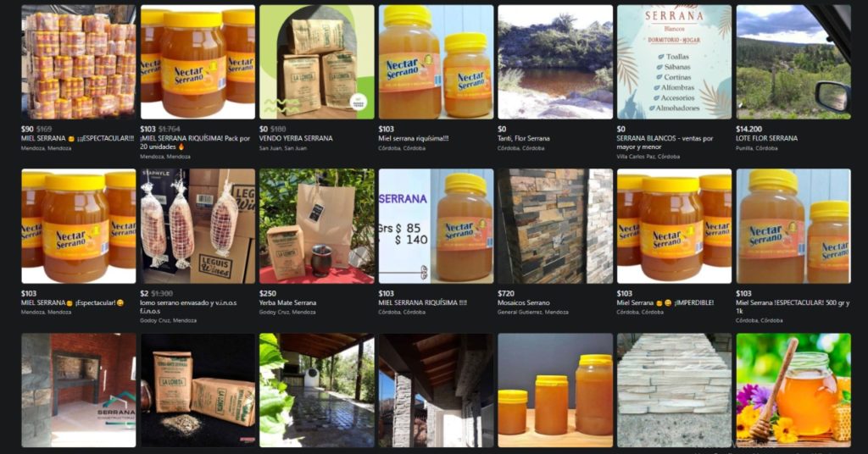
Task: Open 'SERRANA BLANCOS - ventas por mayor y menor'
Action: click(665, 142)
